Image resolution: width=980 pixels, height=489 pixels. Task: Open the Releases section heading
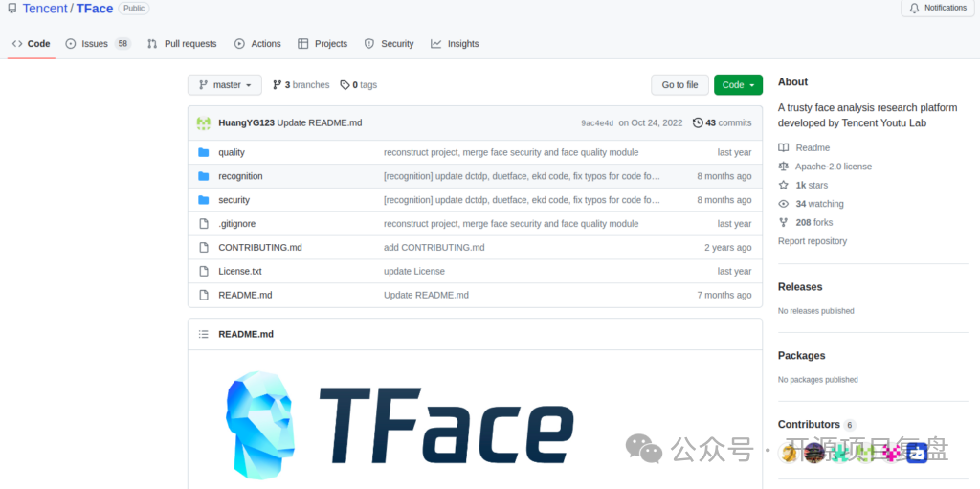point(800,287)
